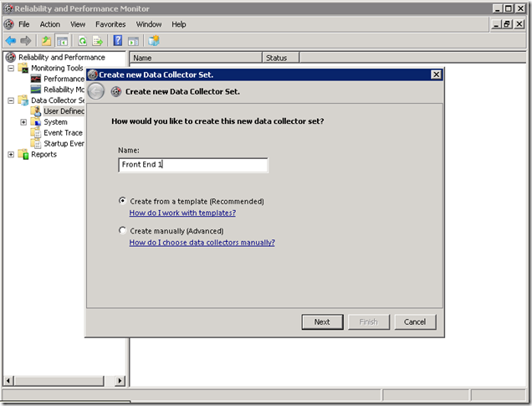Expand the System tree node
The height and width of the screenshot is (406, 532).
point(23,122)
